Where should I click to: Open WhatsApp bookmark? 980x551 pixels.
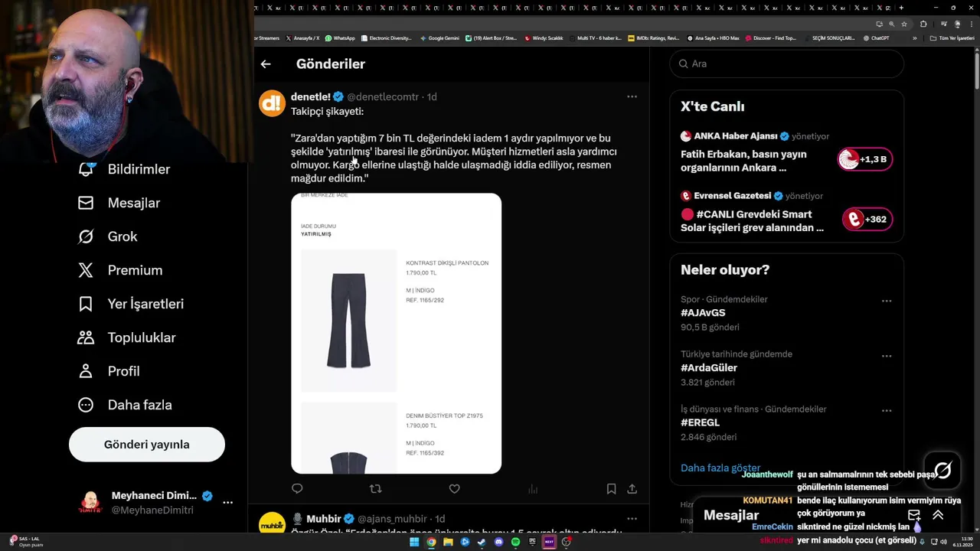tap(340, 37)
